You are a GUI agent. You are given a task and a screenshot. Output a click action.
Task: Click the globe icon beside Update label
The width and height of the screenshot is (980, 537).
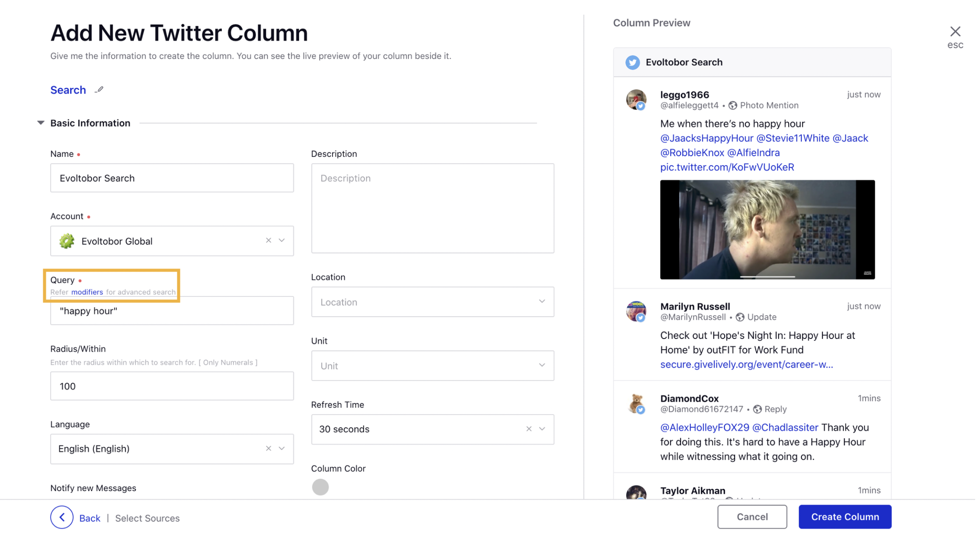(740, 317)
